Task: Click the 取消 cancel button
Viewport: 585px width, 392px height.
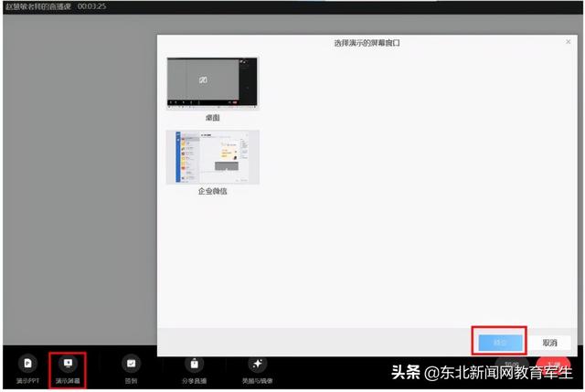Action: pos(549,343)
